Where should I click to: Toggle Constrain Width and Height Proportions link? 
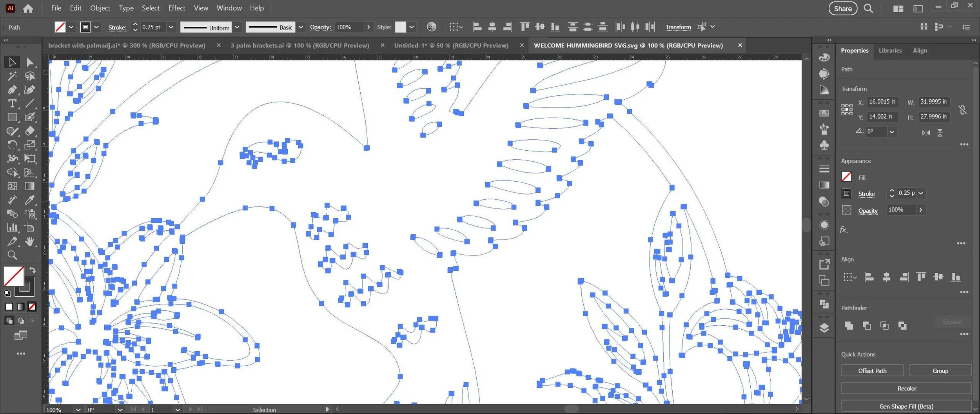coord(962,109)
